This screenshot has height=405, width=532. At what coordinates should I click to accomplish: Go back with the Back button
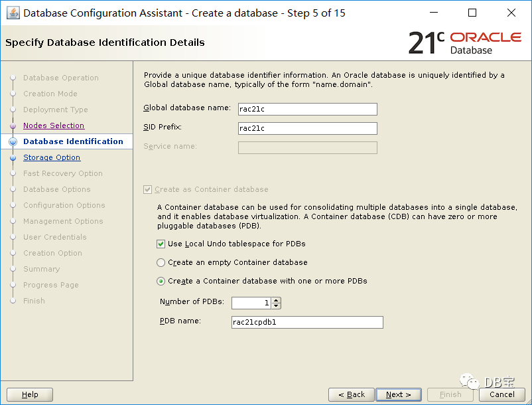coord(351,394)
